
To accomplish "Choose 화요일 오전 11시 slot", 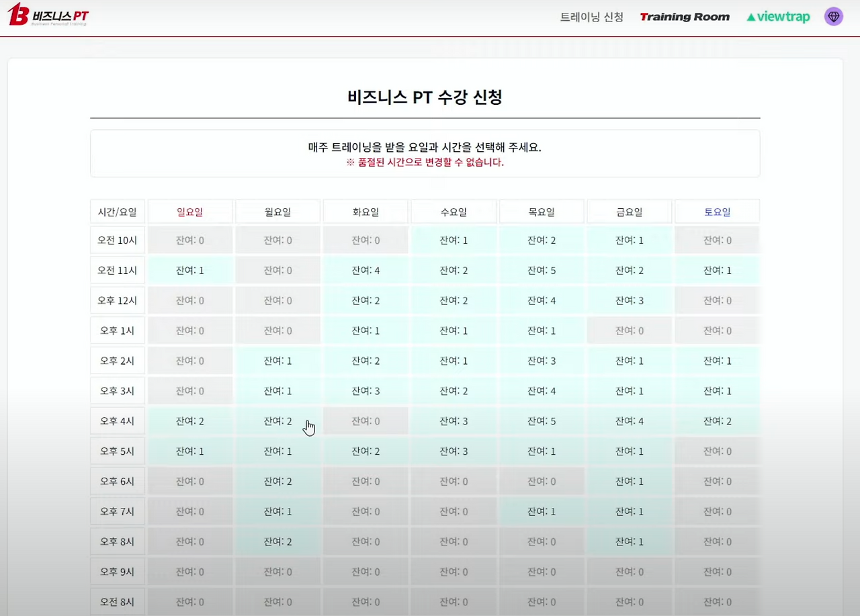I will point(365,271).
